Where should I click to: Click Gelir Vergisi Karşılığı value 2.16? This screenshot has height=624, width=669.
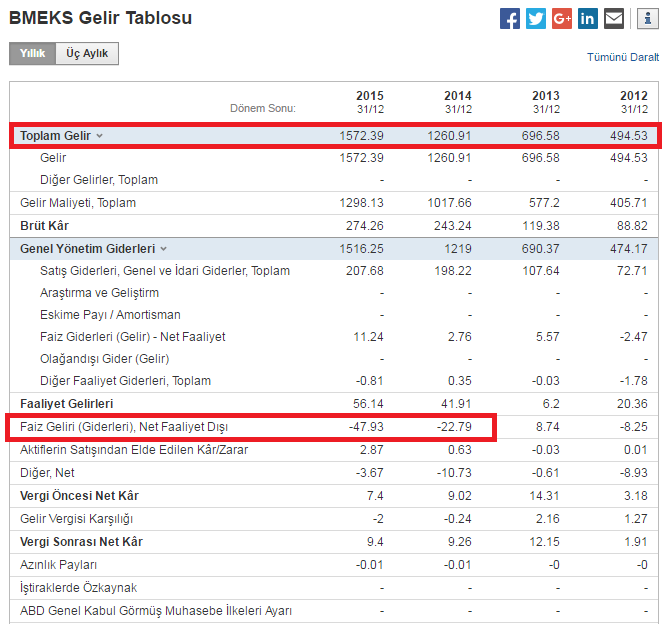pyautogui.click(x=548, y=519)
